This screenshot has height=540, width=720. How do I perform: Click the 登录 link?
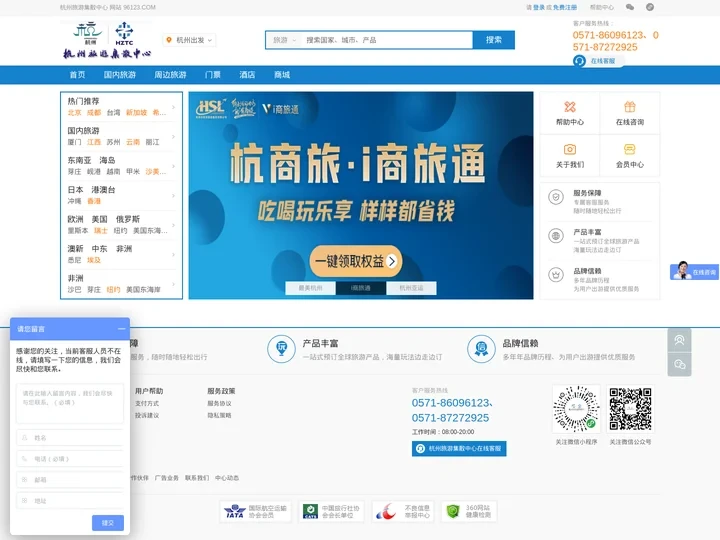[539, 7]
